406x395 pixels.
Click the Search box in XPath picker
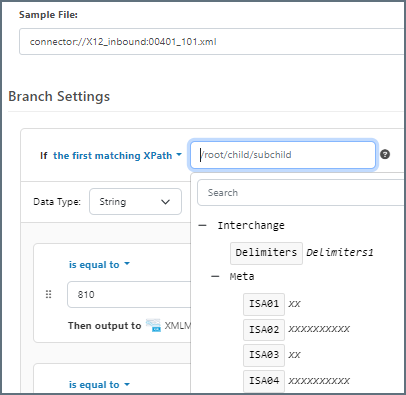[x=301, y=193]
